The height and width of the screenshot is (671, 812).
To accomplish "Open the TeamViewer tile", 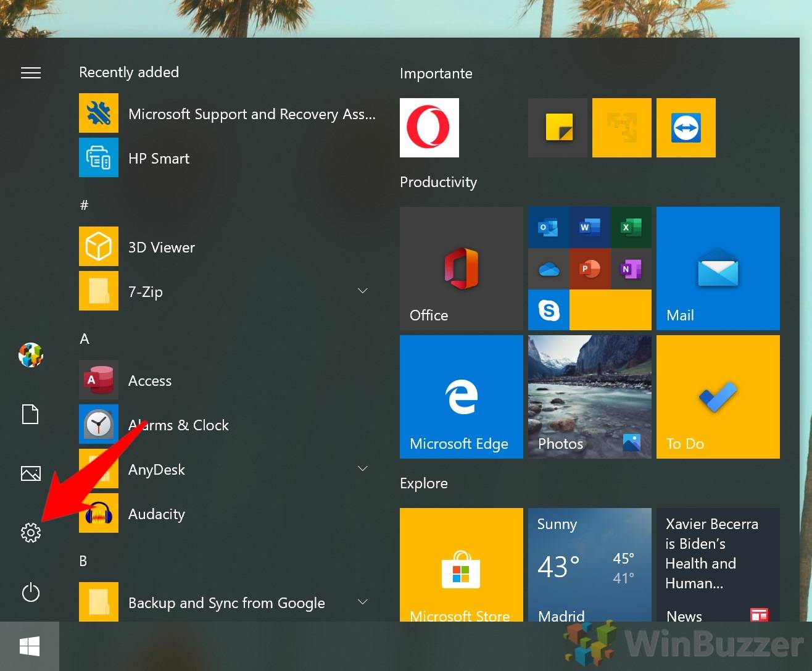I will click(686, 128).
